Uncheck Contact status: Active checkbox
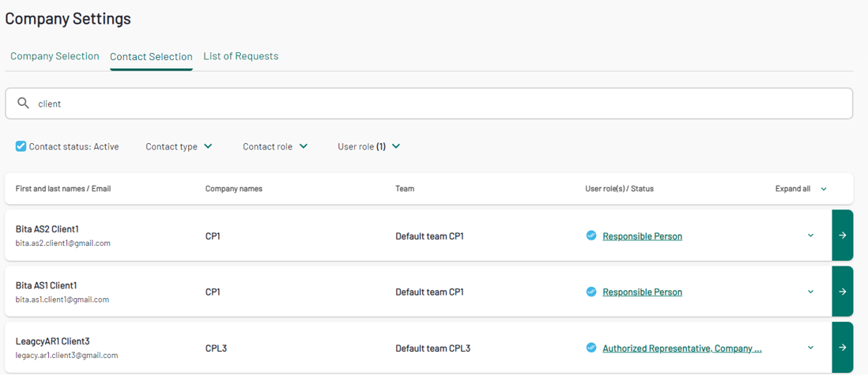Image resolution: width=868 pixels, height=377 pixels. (21, 146)
